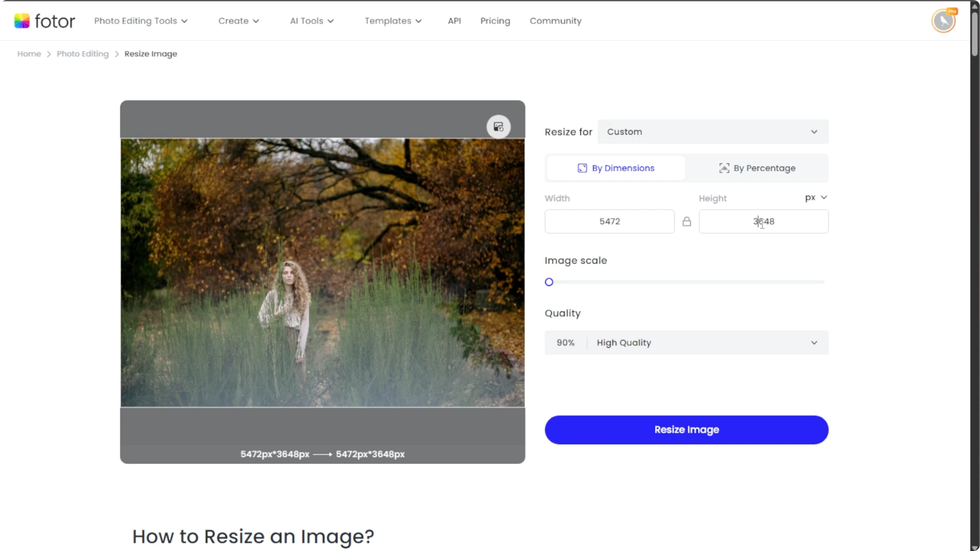Open the Community page

click(555, 21)
